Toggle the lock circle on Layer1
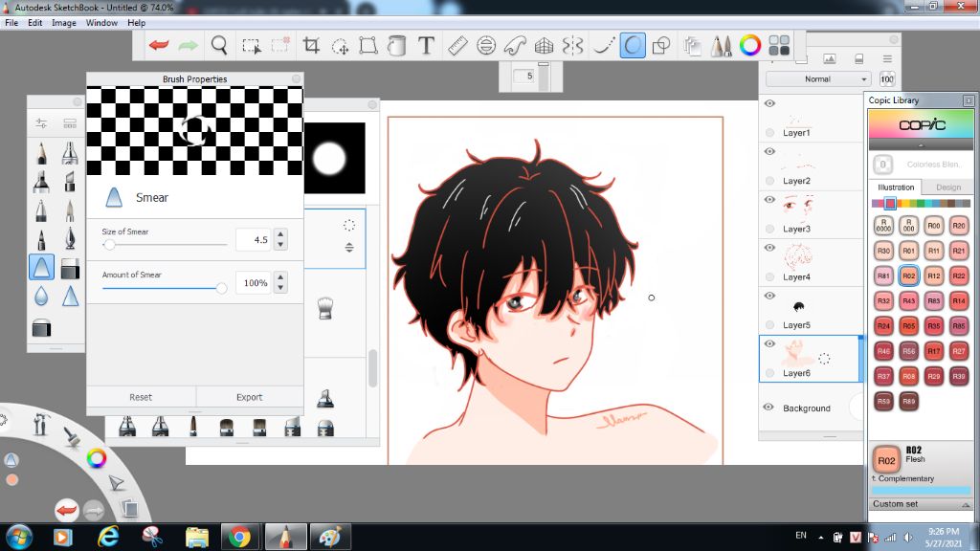The image size is (980, 551). pos(770,132)
